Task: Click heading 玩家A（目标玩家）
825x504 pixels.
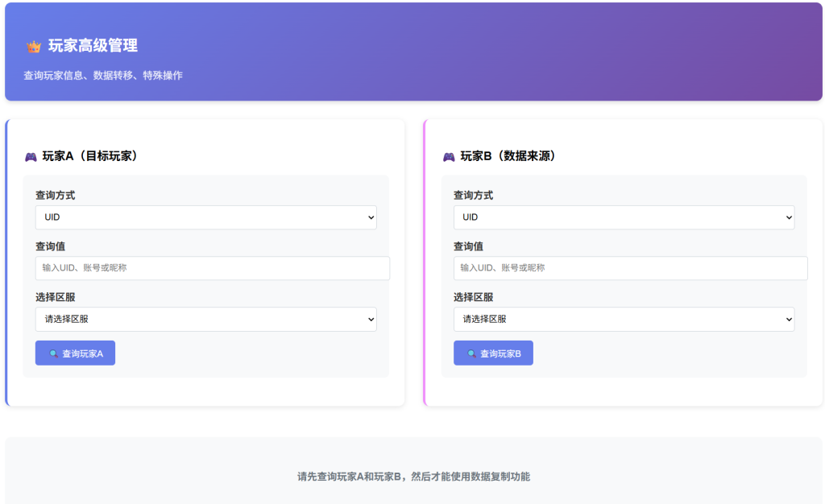Action: (90, 156)
